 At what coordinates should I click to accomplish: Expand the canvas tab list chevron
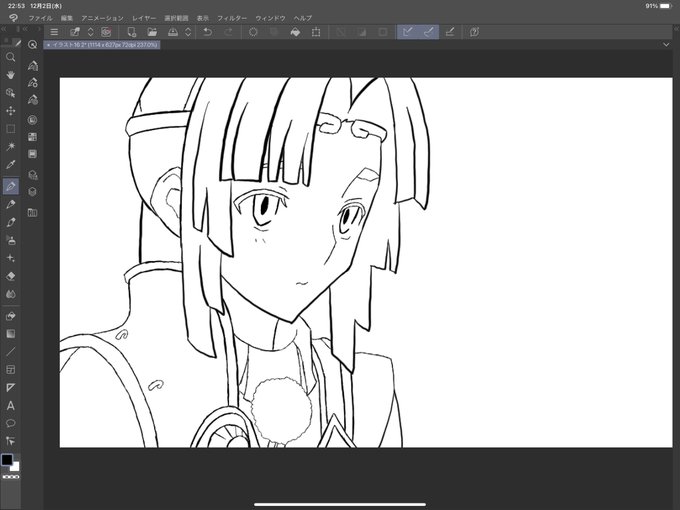tap(666, 45)
